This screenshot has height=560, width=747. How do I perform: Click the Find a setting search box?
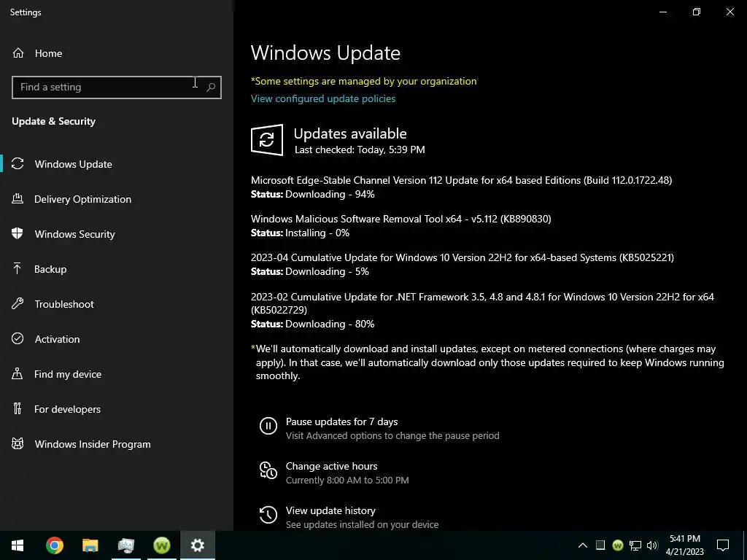[x=117, y=87]
